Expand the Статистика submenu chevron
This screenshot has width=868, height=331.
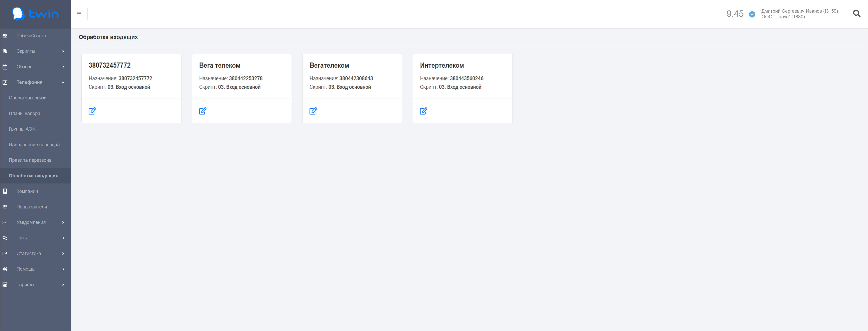click(63, 253)
